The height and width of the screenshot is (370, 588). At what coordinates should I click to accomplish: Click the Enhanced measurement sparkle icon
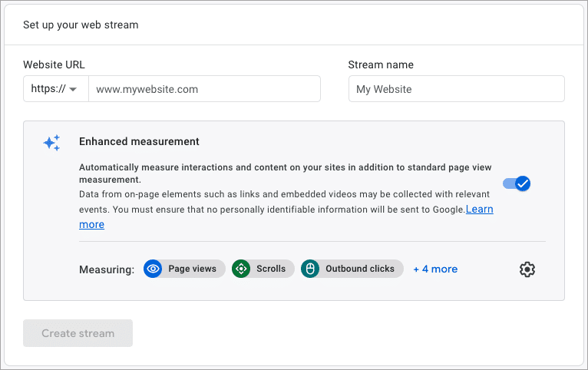pyautogui.click(x=51, y=143)
